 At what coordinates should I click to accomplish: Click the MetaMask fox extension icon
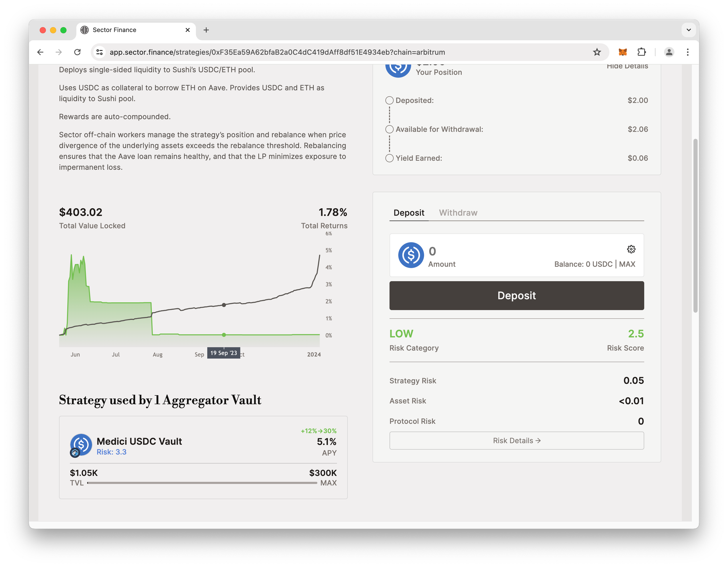pyautogui.click(x=622, y=52)
